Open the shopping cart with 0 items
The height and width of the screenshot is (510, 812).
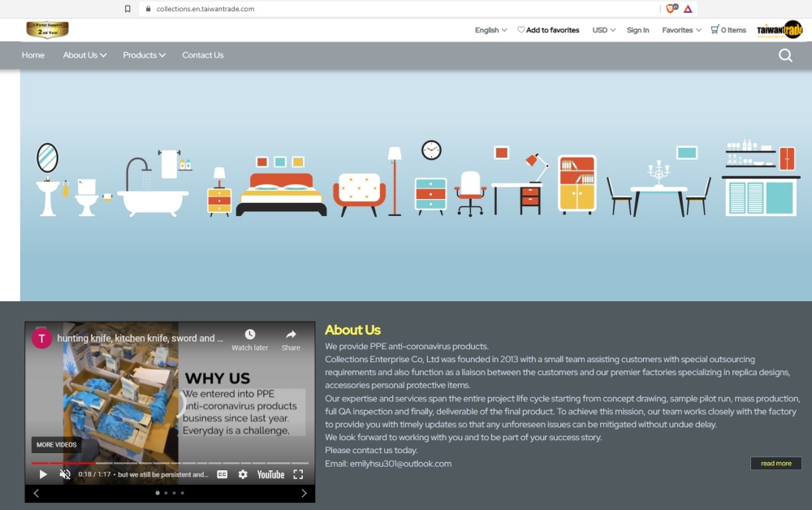(x=728, y=30)
